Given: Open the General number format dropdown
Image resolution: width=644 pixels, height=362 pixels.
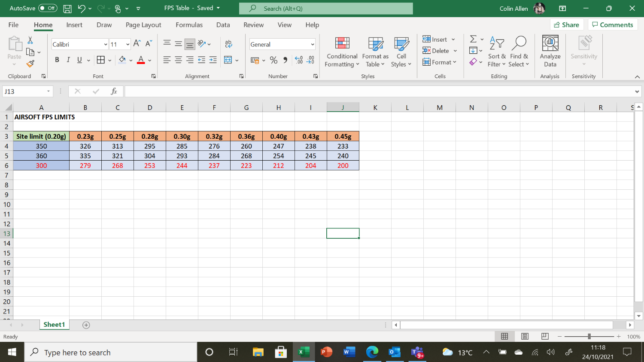Looking at the screenshot, I should tap(312, 45).
